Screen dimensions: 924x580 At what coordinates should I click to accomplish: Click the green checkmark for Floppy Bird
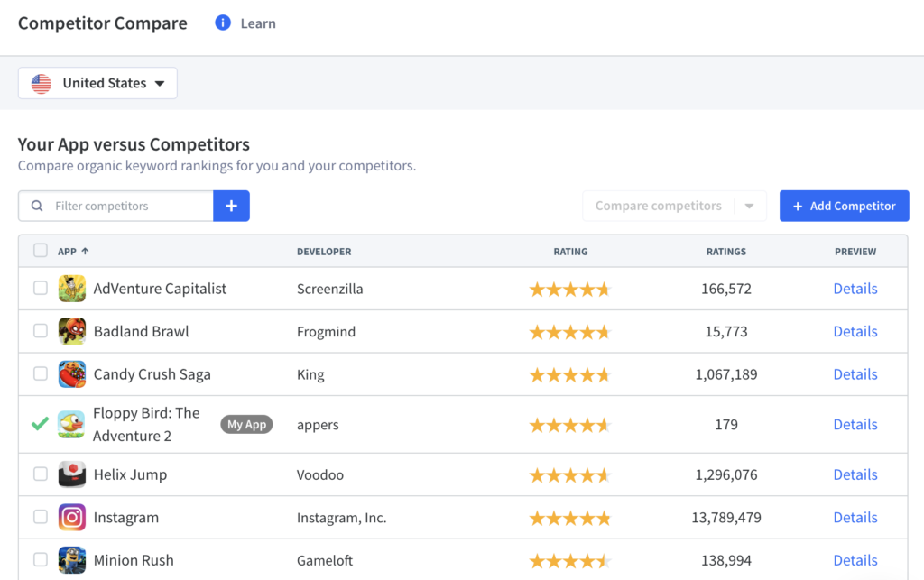point(40,423)
